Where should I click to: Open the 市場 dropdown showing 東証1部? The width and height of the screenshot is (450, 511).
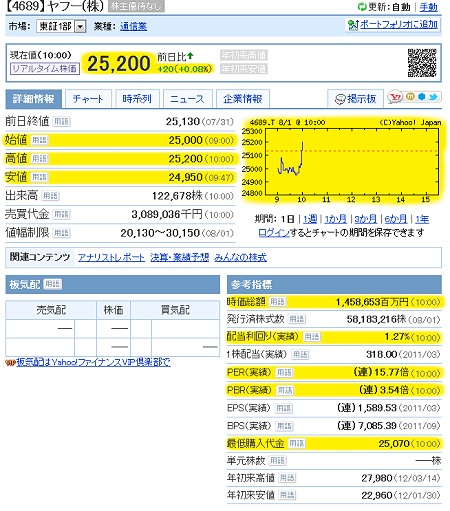pyautogui.click(x=61, y=26)
